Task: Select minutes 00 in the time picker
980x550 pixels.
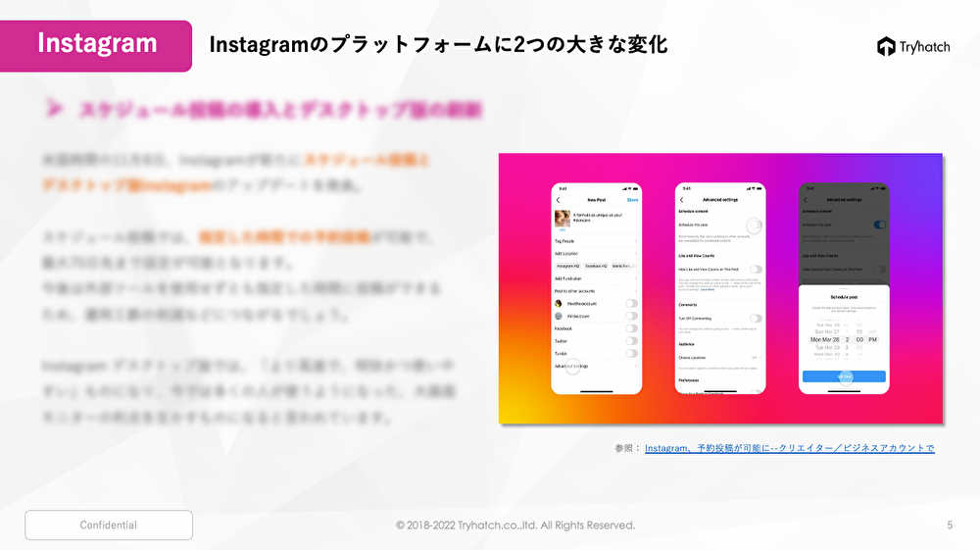Action: 860,340
